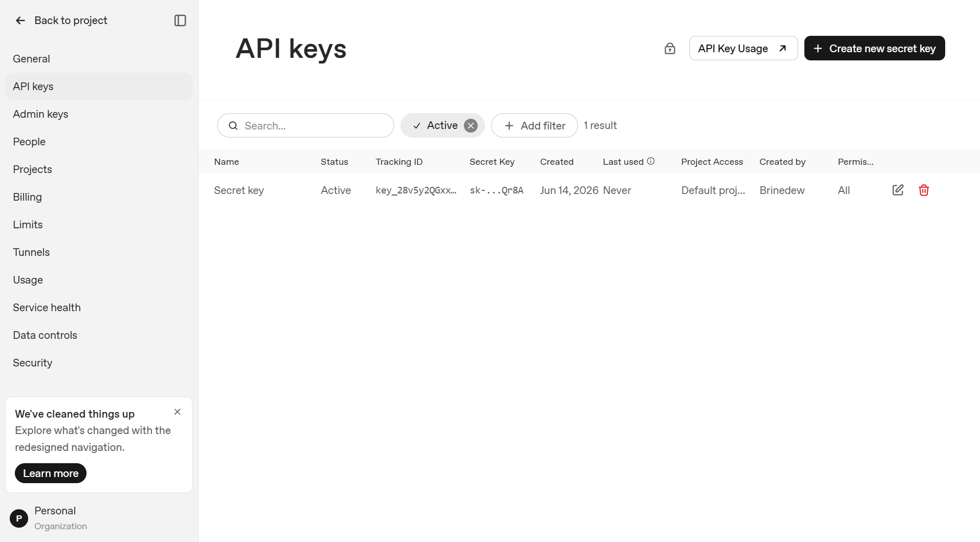Screen dimensions: 980x542
Task: Remove the Active filter chip
Action: [x=471, y=125]
